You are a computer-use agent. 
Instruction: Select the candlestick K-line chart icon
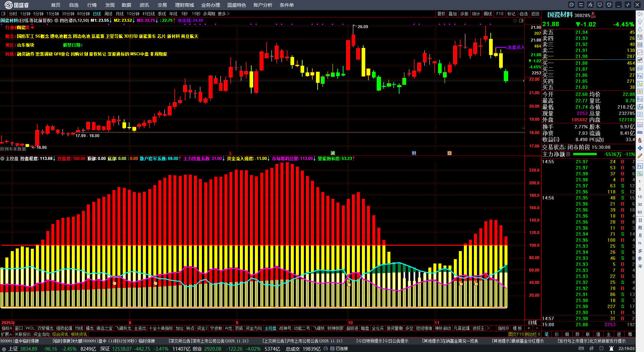[640, 60]
